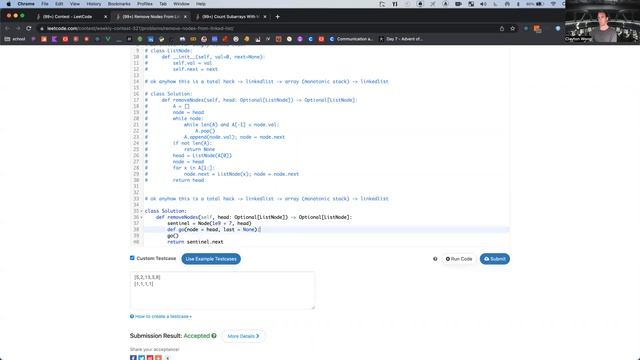The image size is (640, 360).
Task: Open the Tab menu
Action: 163,4
